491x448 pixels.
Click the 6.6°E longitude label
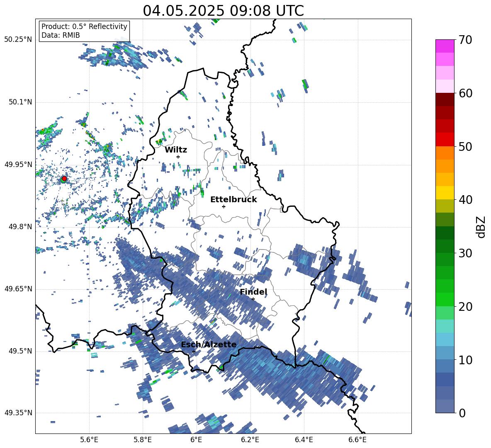tap(357, 440)
